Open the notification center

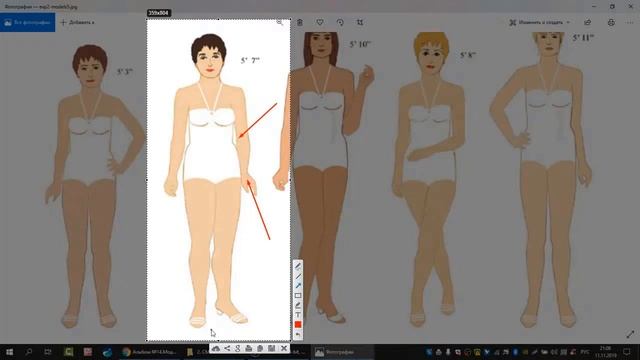click(627, 351)
